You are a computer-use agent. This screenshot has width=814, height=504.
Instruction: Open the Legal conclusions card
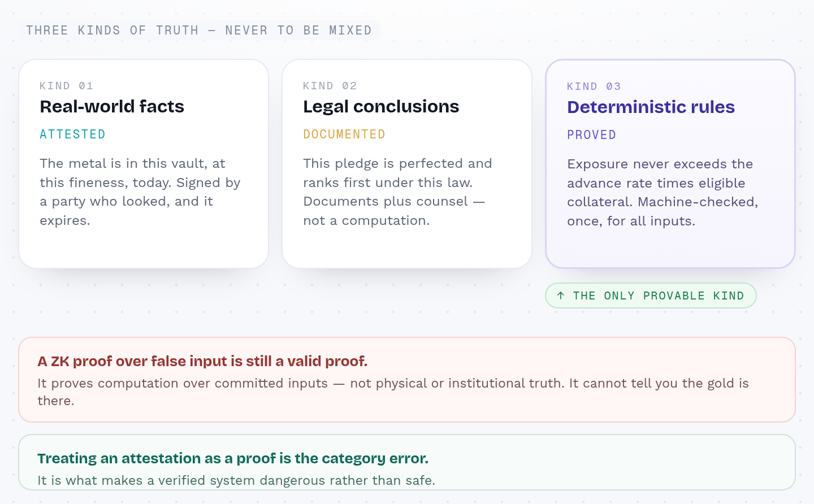[x=407, y=164]
